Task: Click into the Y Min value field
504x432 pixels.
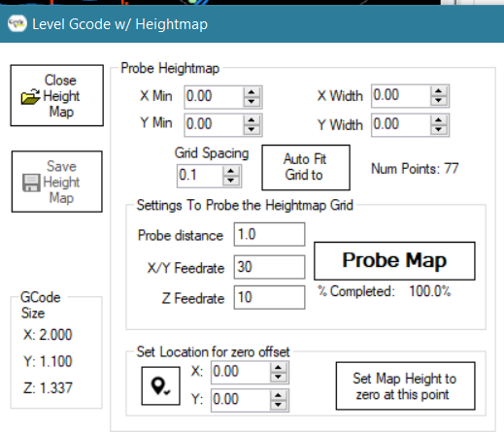Action: [214, 124]
